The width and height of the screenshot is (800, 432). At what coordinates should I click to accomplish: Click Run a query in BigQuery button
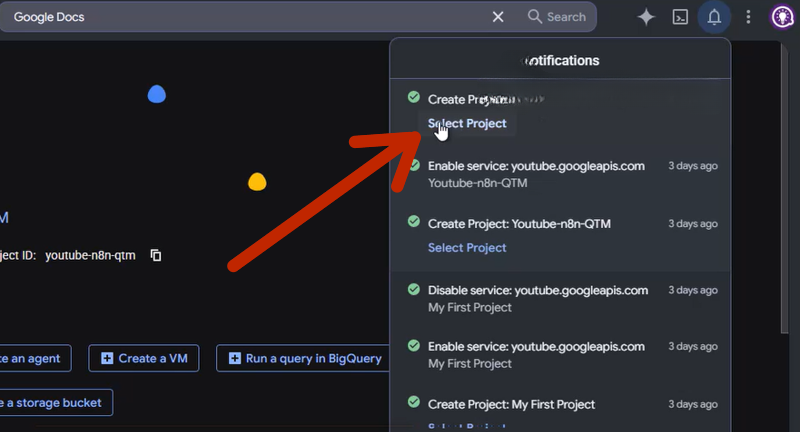304,359
